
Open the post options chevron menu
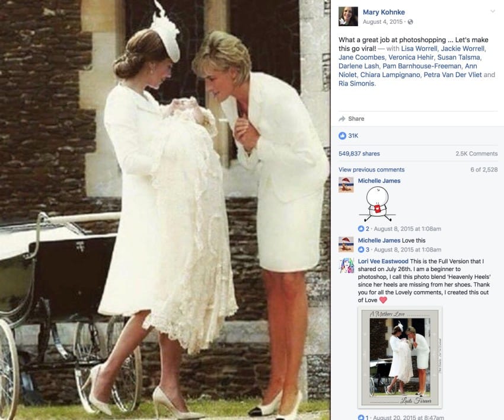click(492, 12)
